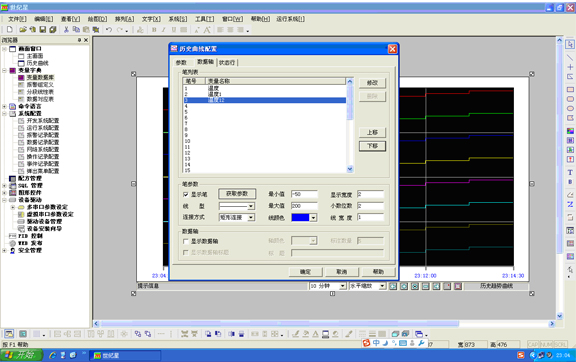Click second icon on bottom-left toolbar
The width and height of the screenshot is (576, 362).
(x=23, y=334)
